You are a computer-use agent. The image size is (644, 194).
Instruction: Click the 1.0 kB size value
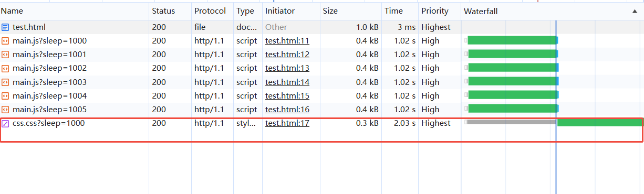367,27
